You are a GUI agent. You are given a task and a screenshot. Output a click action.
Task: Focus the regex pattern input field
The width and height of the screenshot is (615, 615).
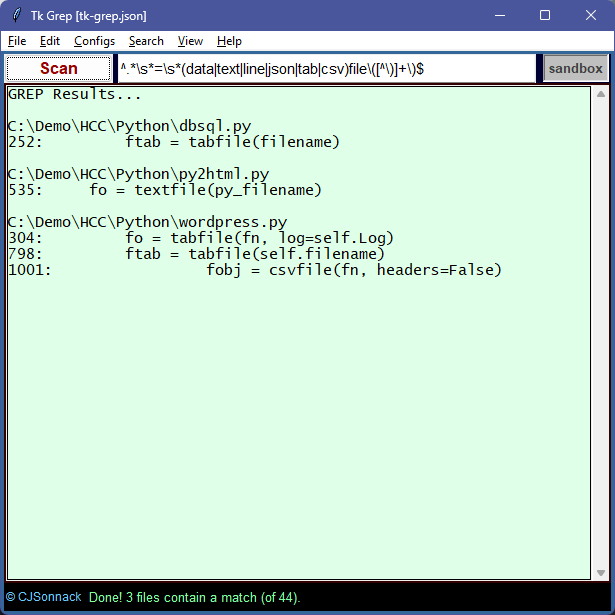[326, 68]
